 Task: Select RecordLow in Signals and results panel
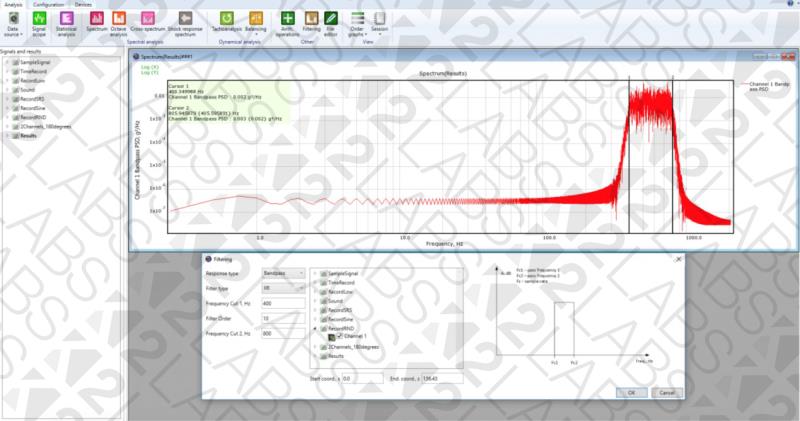pos(32,81)
